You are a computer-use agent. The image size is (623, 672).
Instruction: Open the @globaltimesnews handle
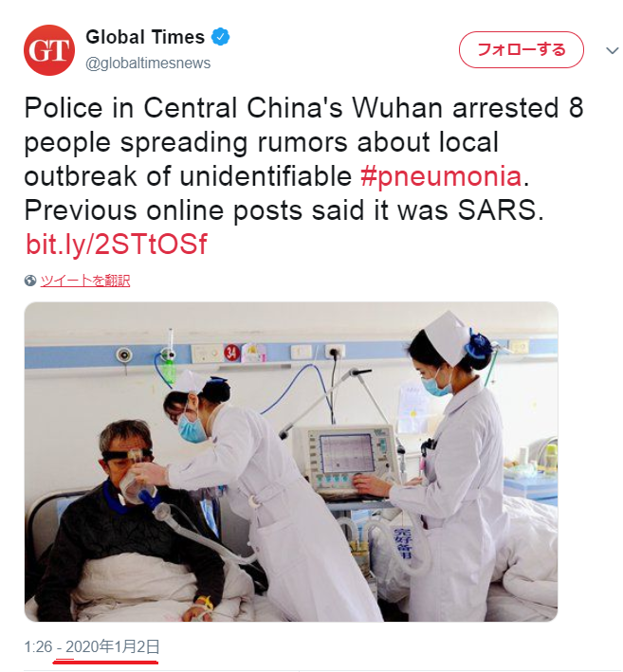(148, 63)
